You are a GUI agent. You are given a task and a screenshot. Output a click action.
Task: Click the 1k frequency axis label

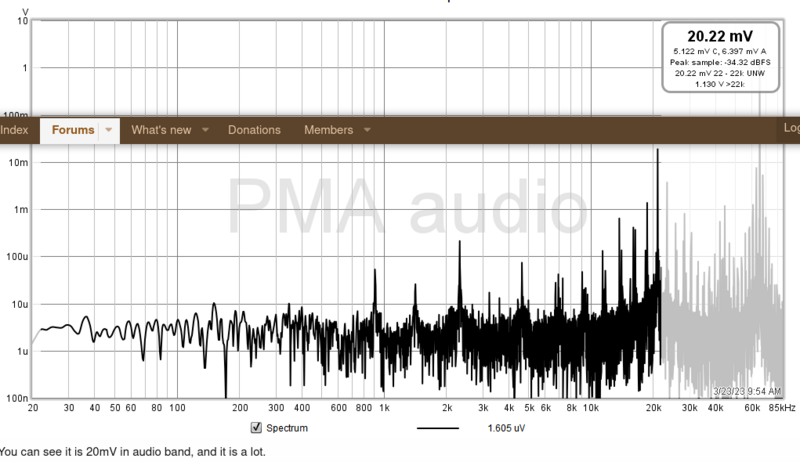383,408
